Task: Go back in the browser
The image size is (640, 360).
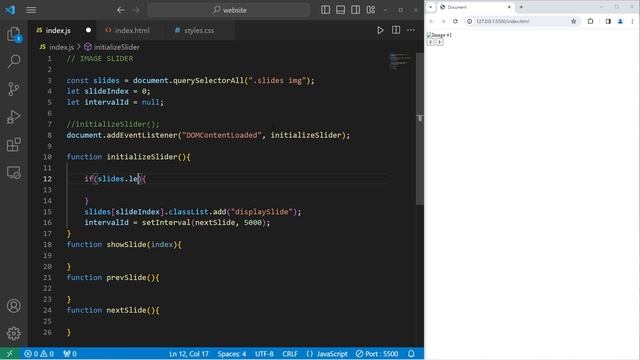Action: tap(431, 21)
